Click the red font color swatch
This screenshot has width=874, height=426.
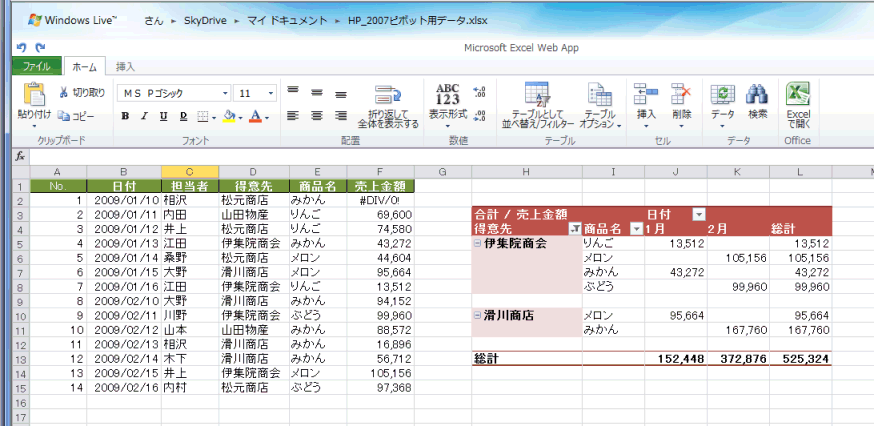(x=256, y=117)
